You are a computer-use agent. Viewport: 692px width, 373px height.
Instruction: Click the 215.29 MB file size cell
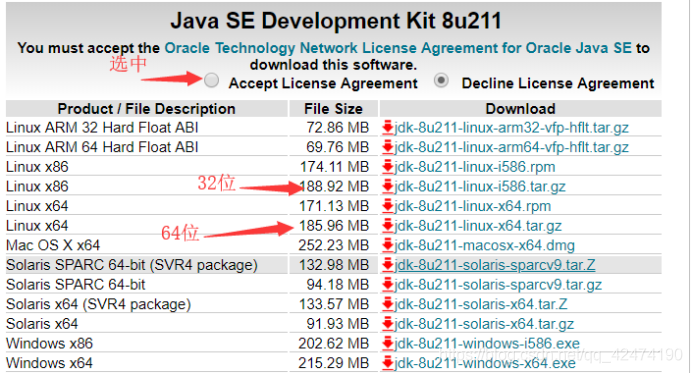click(x=334, y=363)
